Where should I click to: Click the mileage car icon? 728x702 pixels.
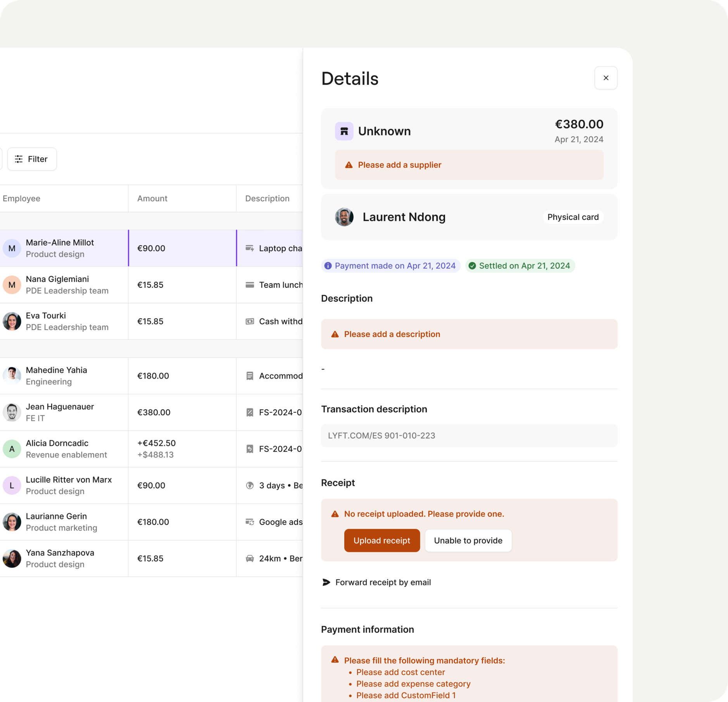[250, 558]
